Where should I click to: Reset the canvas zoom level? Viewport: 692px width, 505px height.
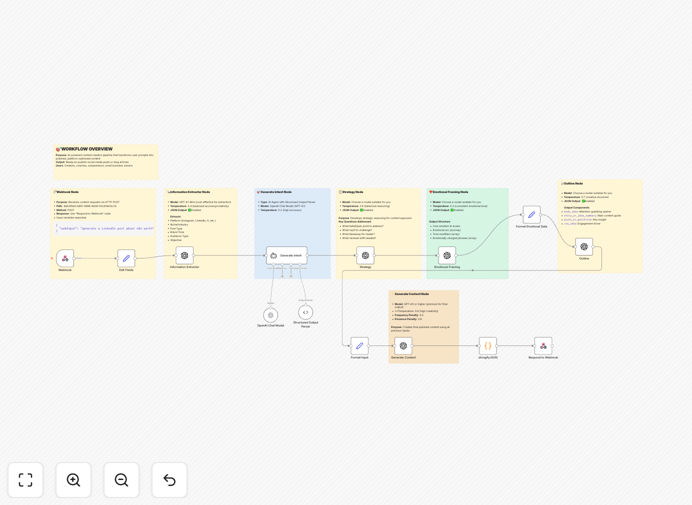(x=169, y=480)
